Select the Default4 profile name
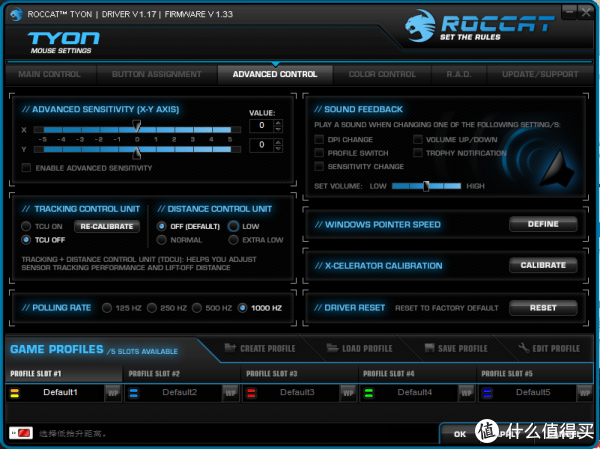This screenshot has height=449, width=600. [x=415, y=392]
